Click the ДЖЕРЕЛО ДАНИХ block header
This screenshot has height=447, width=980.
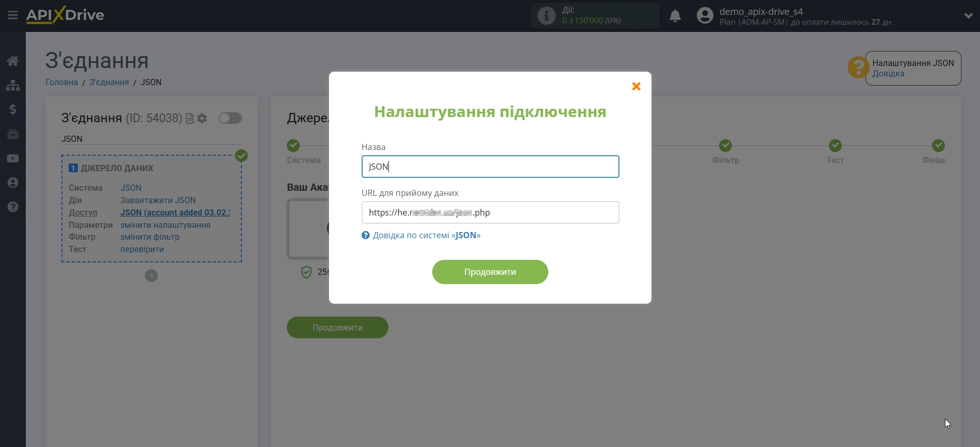[117, 168]
